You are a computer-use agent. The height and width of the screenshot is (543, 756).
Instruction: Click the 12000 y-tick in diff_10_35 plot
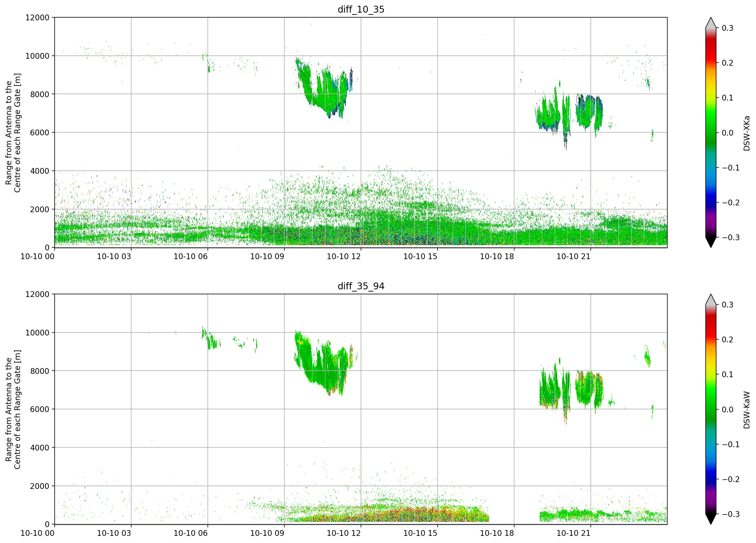(x=37, y=17)
